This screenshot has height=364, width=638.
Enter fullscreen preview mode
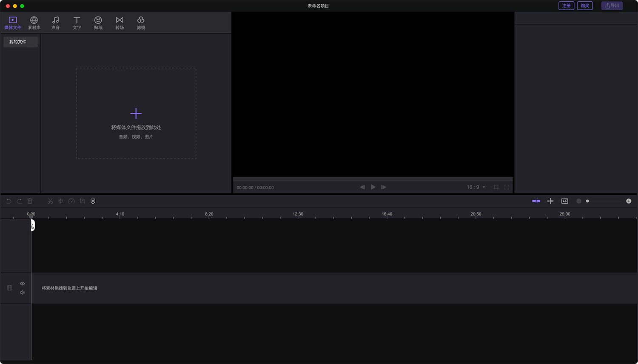(507, 187)
